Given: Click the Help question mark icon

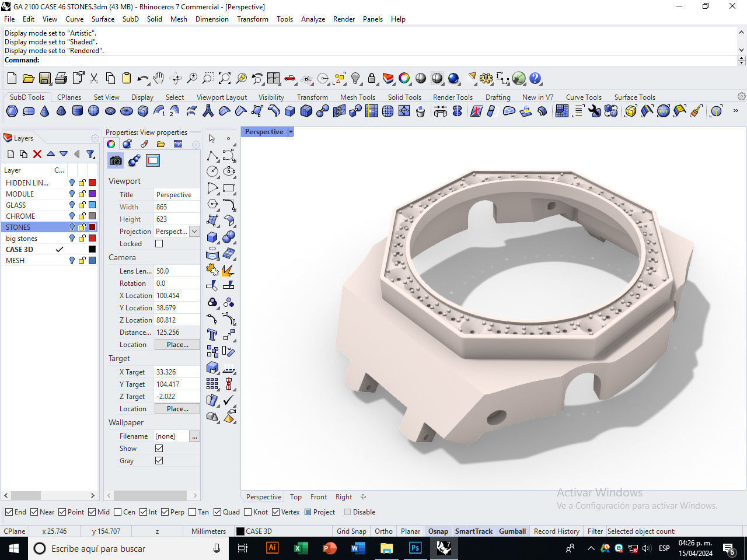Looking at the screenshot, I should click(x=535, y=78).
